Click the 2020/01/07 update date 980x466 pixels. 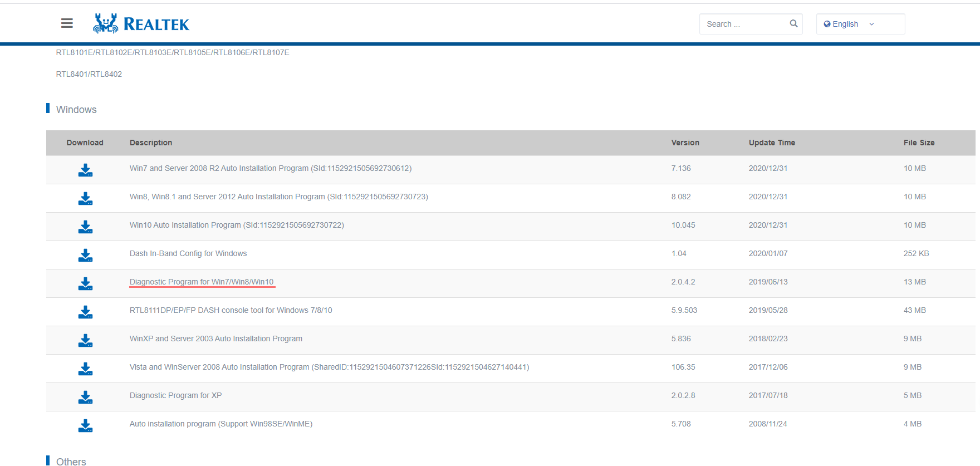(x=768, y=253)
